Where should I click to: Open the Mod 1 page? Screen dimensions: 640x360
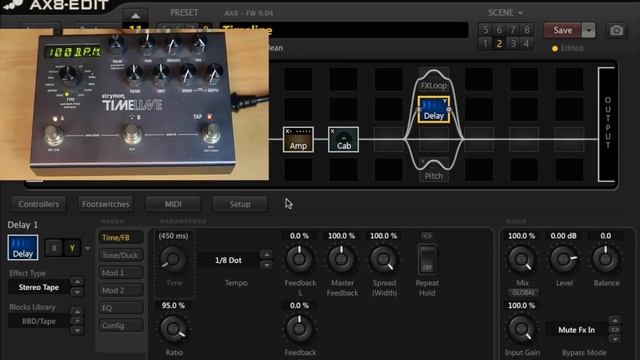pyautogui.click(x=121, y=273)
